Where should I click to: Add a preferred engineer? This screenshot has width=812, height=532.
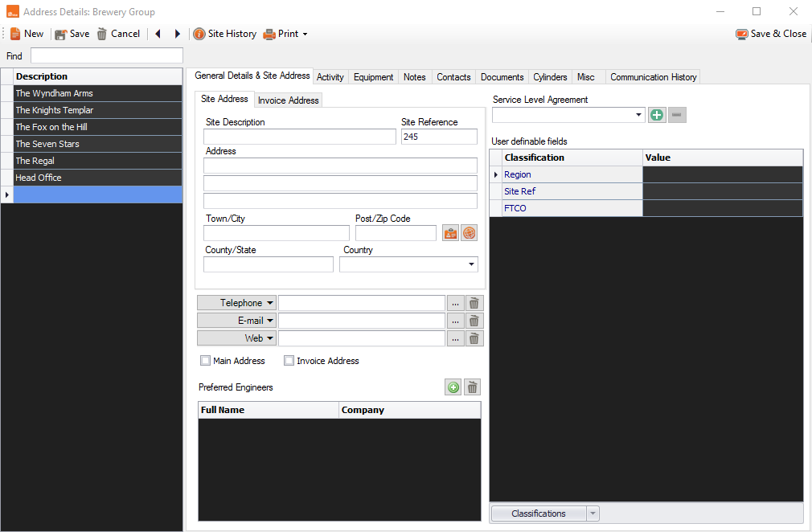click(453, 387)
